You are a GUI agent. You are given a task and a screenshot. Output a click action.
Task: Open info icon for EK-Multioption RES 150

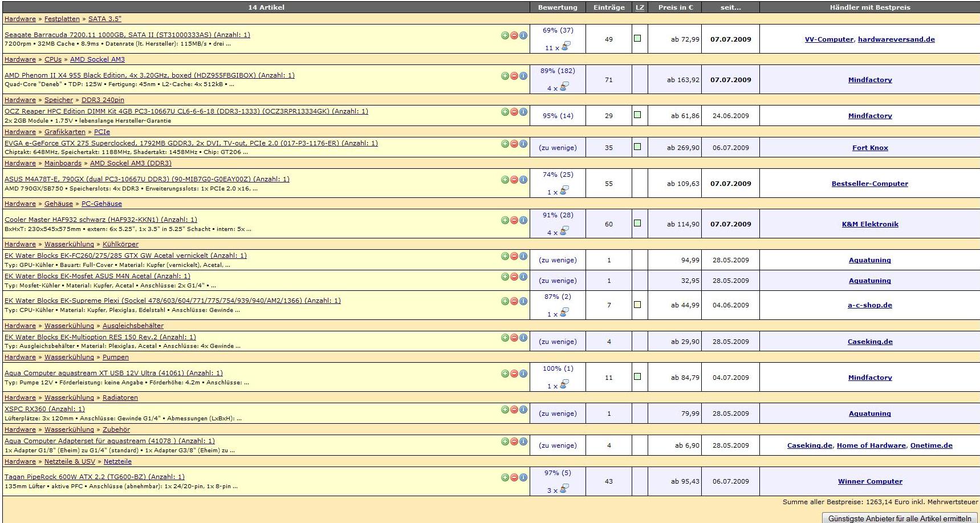[x=523, y=338]
